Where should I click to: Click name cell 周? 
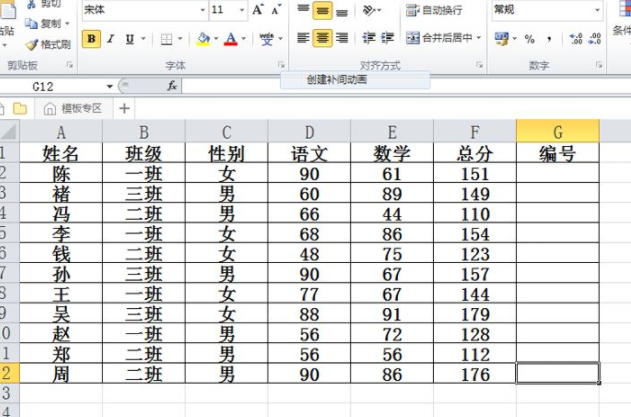coord(61,374)
